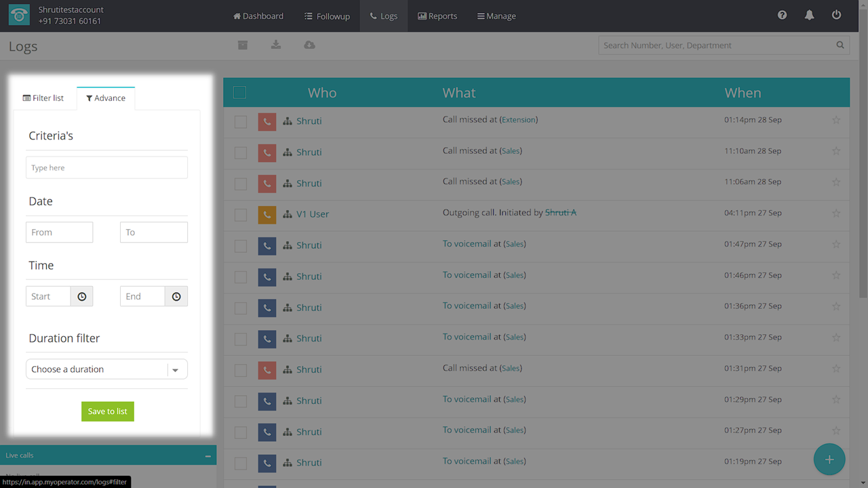The width and height of the screenshot is (868, 488).
Task: Open the Start time clock picker
Action: pos(81,296)
